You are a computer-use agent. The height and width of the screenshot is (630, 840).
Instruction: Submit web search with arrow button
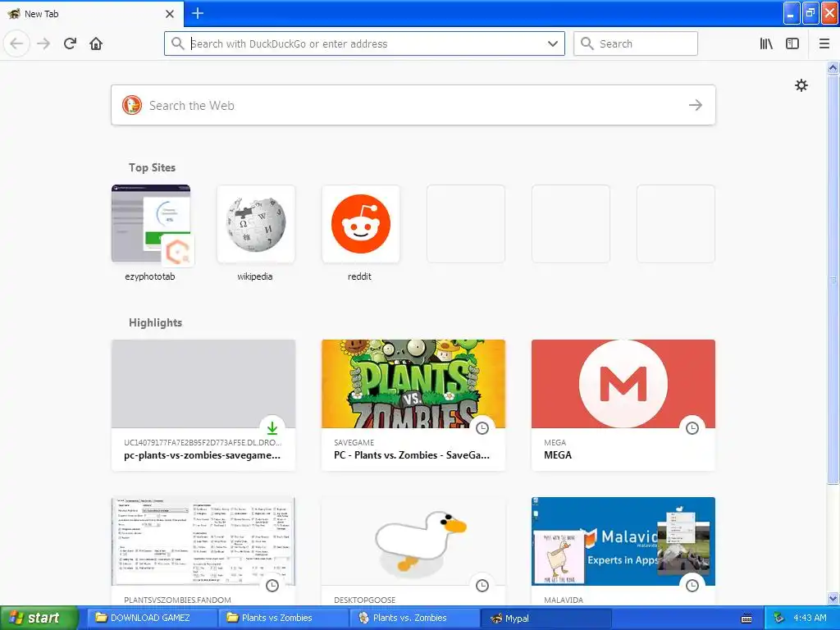[696, 105]
